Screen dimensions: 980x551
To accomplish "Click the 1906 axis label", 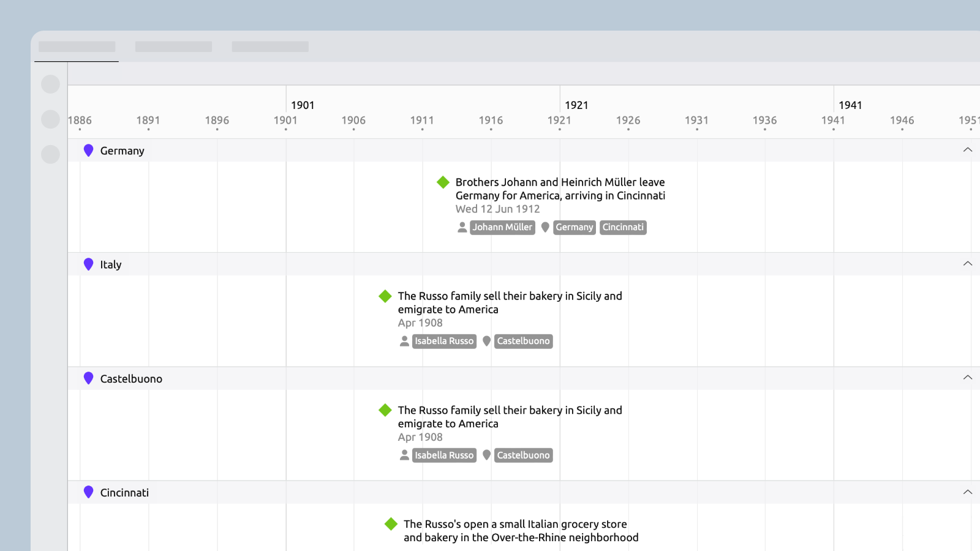I will [x=353, y=121].
